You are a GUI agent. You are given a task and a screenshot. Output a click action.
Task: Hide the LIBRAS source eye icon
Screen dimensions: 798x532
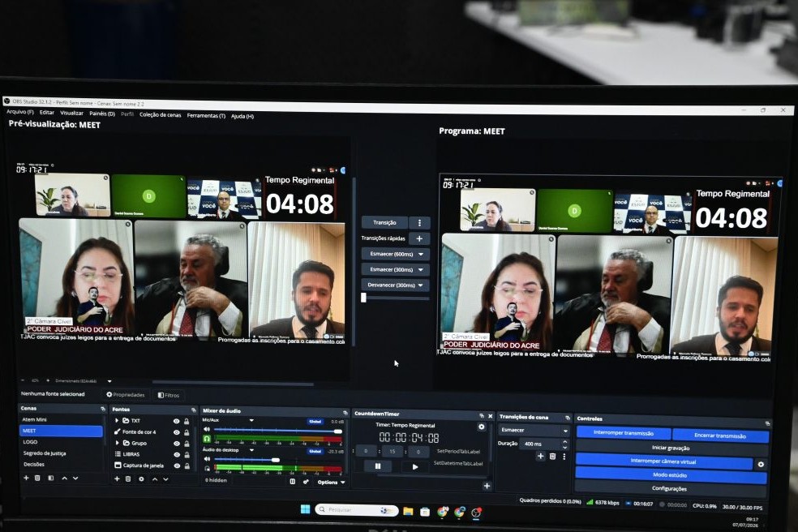pos(176,455)
